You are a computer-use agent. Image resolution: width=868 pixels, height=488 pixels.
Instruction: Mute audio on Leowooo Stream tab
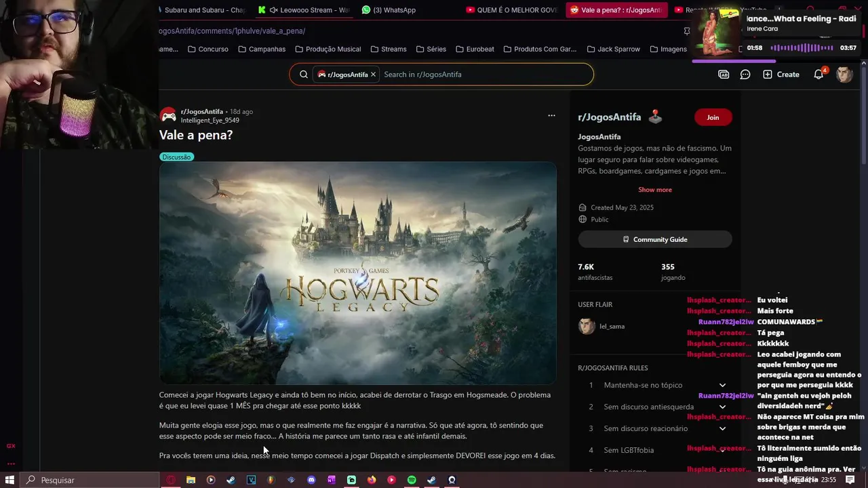point(274,10)
